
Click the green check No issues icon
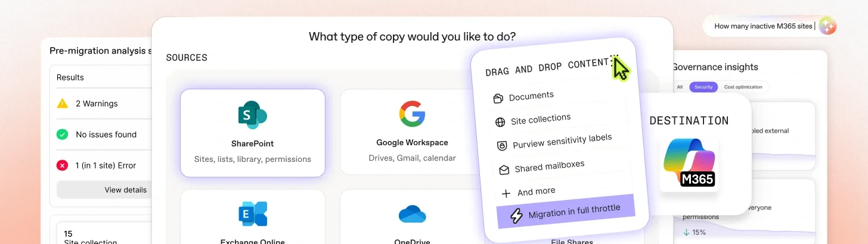click(x=63, y=134)
